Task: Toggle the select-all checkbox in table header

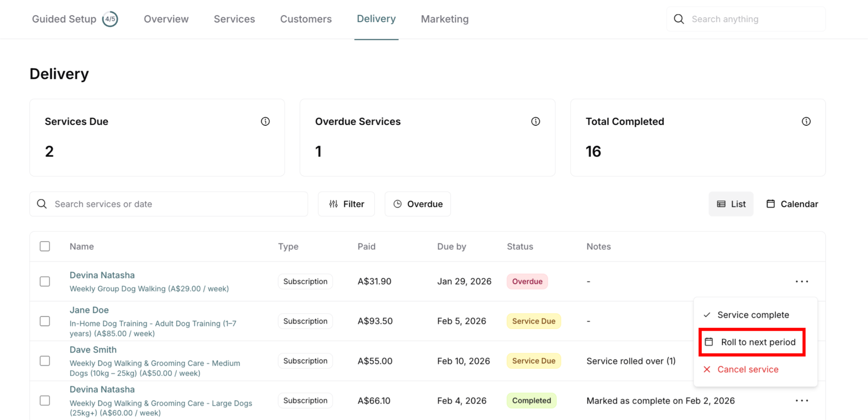Action: coord(45,246)
